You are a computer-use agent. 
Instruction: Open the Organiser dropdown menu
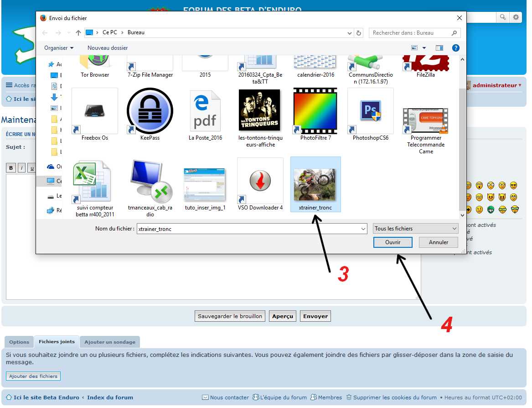tap(59, 48)
